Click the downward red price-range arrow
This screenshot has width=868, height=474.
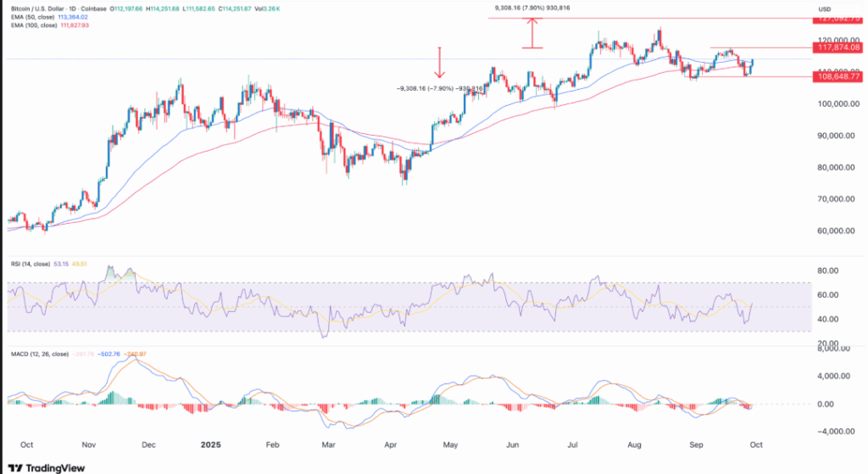point(440,61)
